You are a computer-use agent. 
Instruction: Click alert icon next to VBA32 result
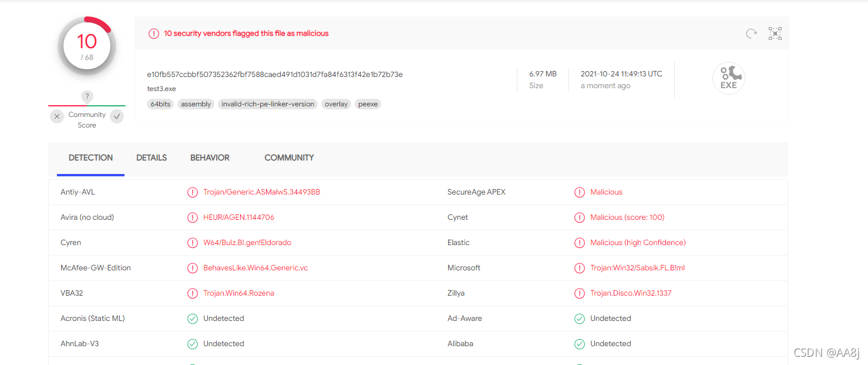[192, 293]
